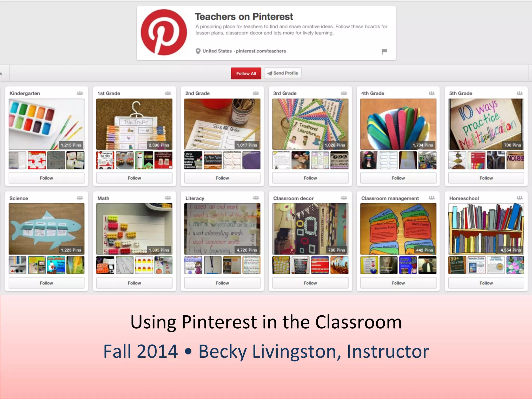Image resolution: width=532 pixels, height=399 pixels.
Task: Open the pinterest.com/teachers link
Action: click(x=261, y=51)
